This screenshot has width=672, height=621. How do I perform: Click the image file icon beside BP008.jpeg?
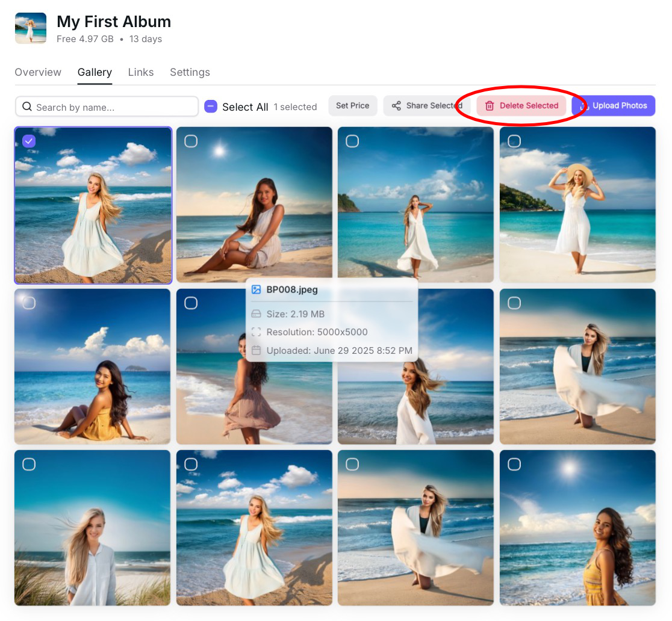tap(257, 289)
